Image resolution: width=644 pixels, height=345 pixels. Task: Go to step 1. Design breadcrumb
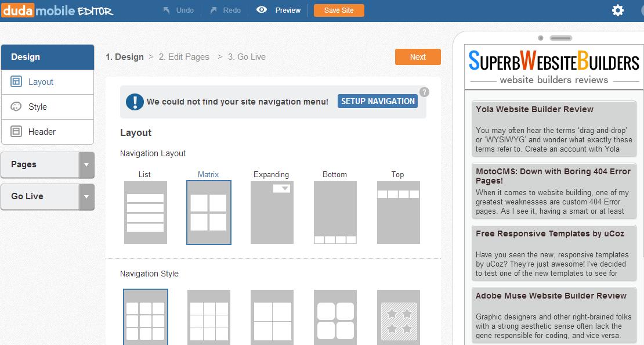coord(124,57)
